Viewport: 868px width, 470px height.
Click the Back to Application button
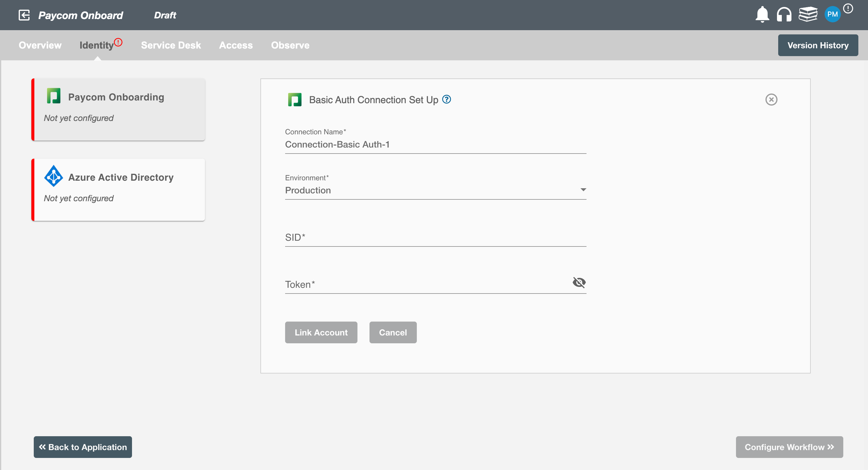coord(83,447)
